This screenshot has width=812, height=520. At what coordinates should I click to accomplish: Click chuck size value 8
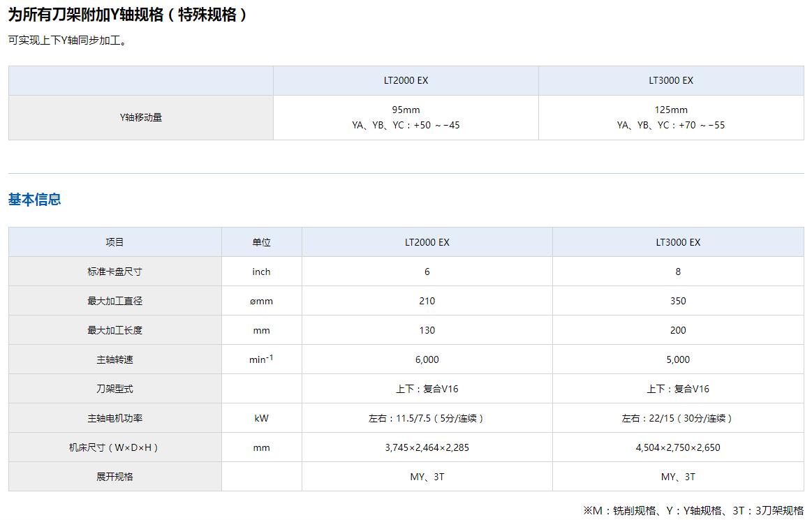[x=678, y=272]
